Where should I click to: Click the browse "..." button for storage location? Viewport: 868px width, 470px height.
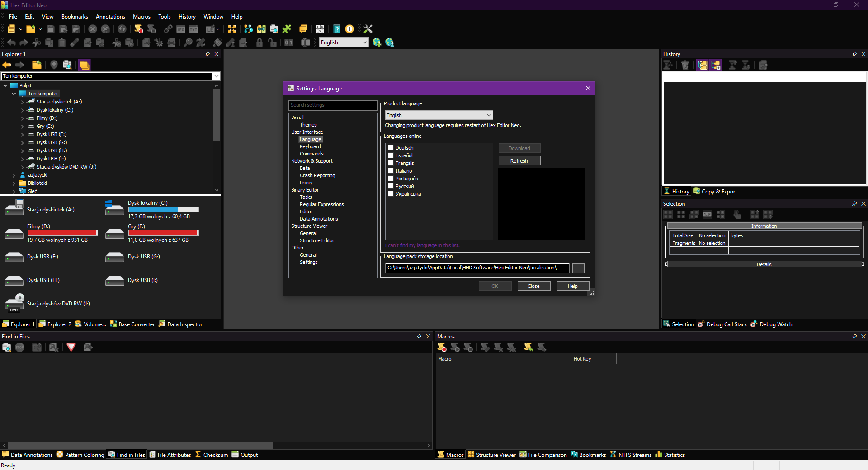578,268
